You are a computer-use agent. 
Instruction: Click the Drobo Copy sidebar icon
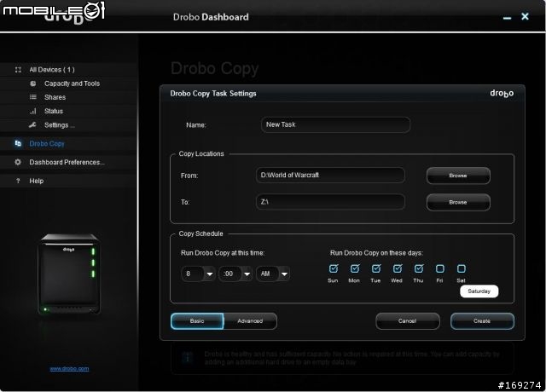(18, 143)
